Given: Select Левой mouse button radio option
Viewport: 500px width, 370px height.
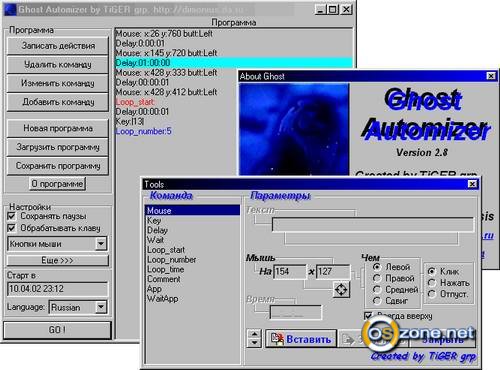Looking at the screenshot, I should 377,267.
